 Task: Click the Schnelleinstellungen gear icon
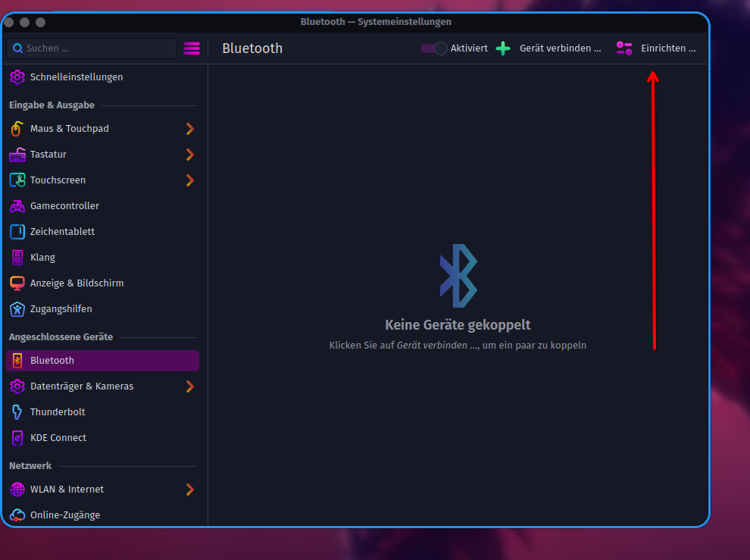(17, 77)
